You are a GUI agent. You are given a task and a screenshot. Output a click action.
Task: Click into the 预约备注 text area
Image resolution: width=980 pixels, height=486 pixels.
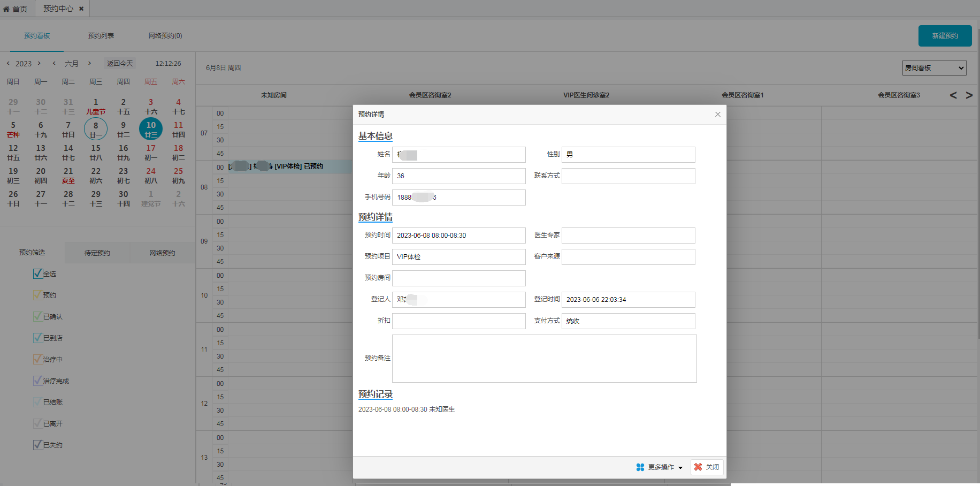coord(544,359)
